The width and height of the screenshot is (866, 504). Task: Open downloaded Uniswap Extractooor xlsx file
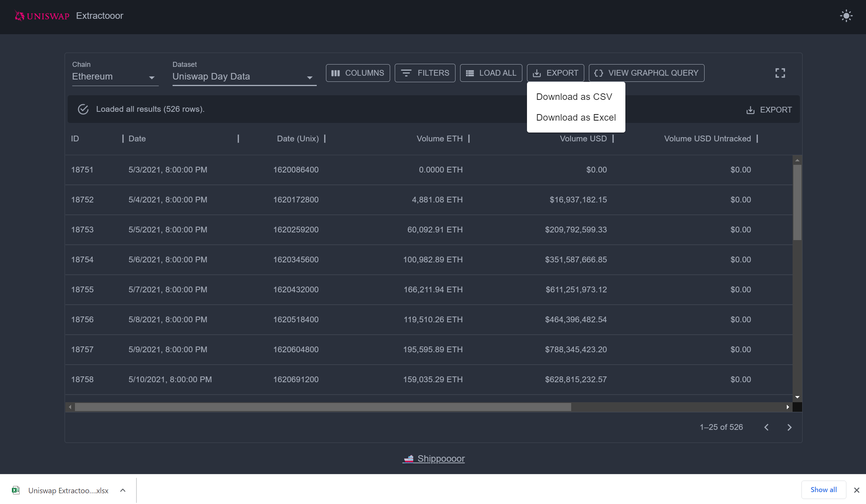point(68,491)
